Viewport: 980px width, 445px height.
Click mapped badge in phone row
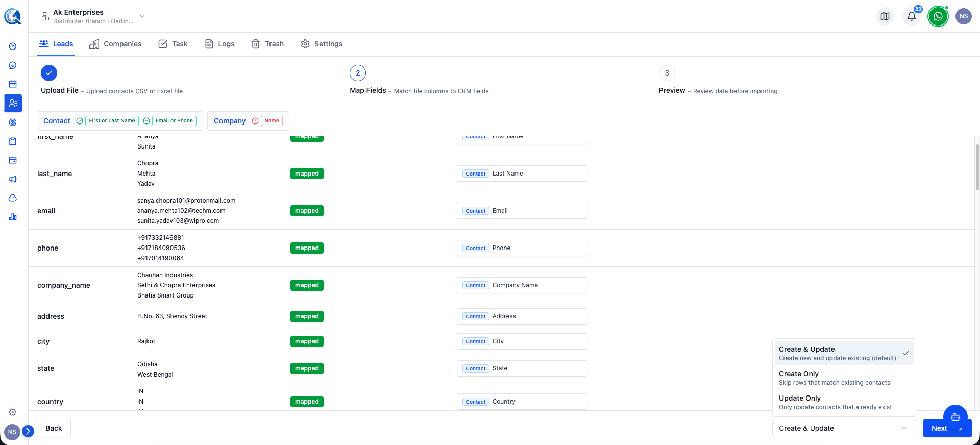[307, 248]
